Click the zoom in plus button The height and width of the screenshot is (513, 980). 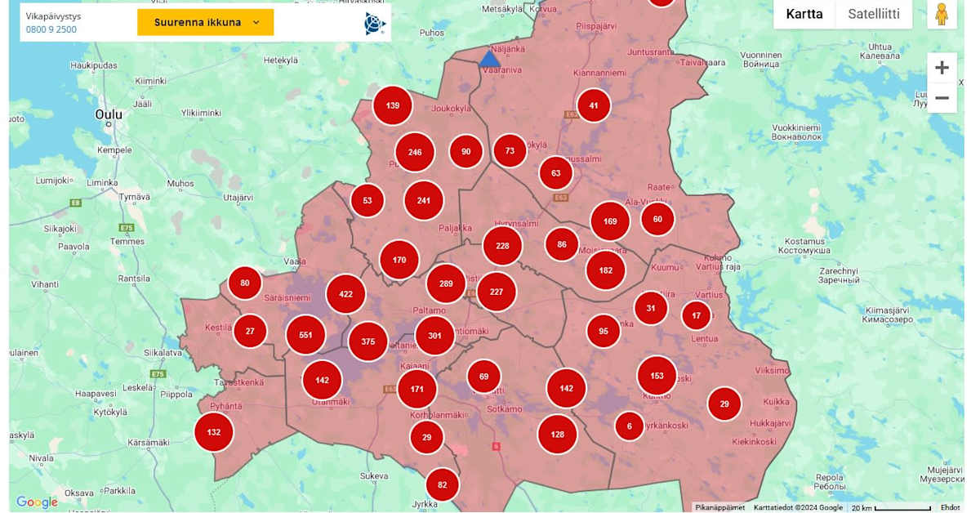click(x=942, y=68)
